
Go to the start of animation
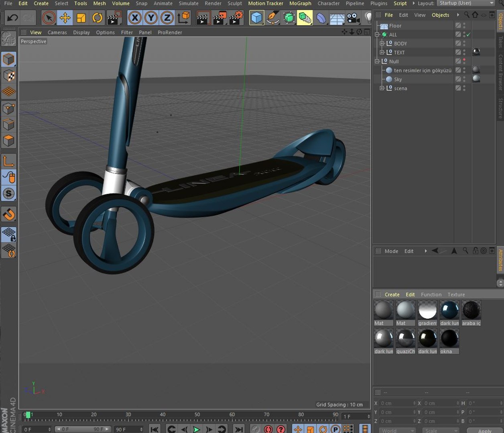point(154,429)
